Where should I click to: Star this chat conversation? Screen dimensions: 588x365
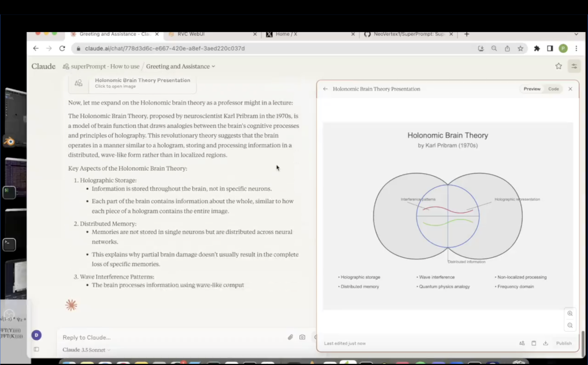coord(558,66)
